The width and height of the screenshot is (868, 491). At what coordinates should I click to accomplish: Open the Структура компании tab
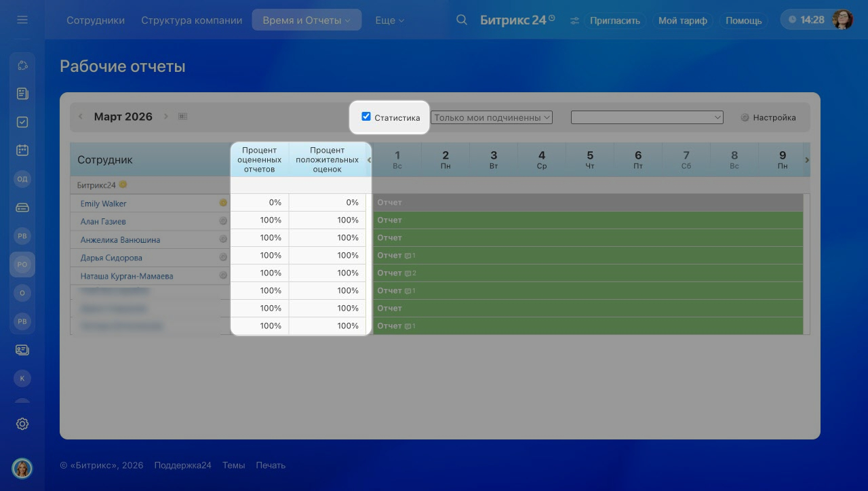tap(191, 20)
